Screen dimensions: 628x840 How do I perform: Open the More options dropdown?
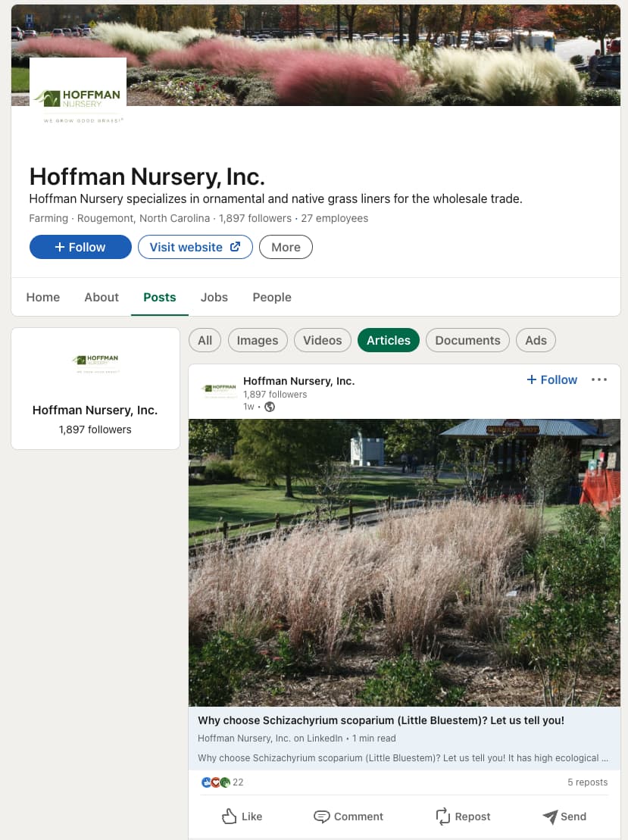click(x=286, y=247)
